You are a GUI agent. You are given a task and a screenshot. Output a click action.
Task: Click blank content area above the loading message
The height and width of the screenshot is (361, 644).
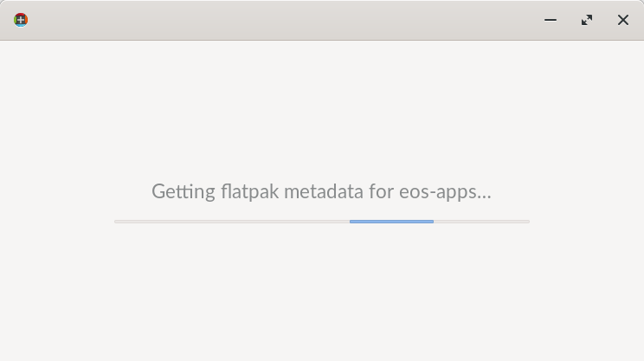[322, 106]
